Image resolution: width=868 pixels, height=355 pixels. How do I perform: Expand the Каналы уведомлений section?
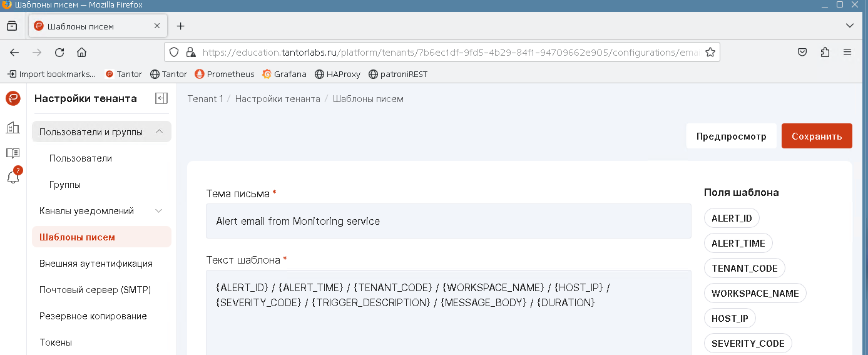159,211
